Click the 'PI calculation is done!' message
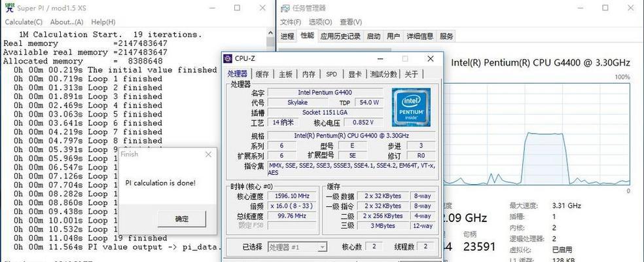Image resolution: width=644 pixels, height=262 pixels. click(160, 183)
